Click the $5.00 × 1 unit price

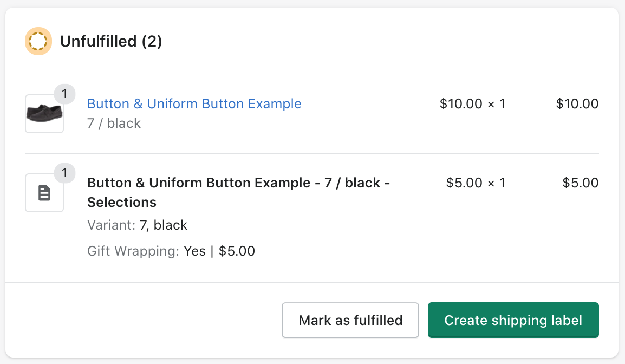click(476, 183)
